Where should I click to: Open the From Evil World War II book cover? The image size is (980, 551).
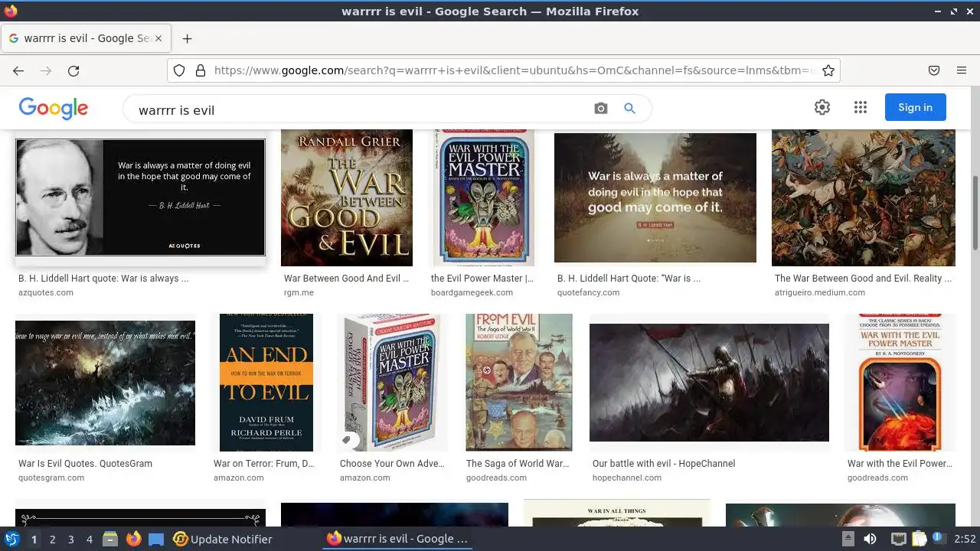pyautogui.click(x=519, y=383)
